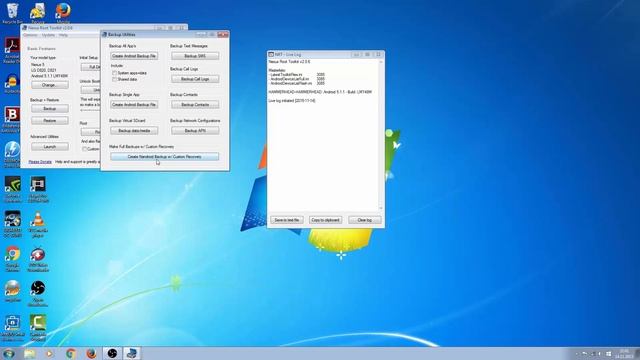This screenshot has width=640, height=360.
Task: Click Launch under Advanced Utilities
Action: pos(50,147)
